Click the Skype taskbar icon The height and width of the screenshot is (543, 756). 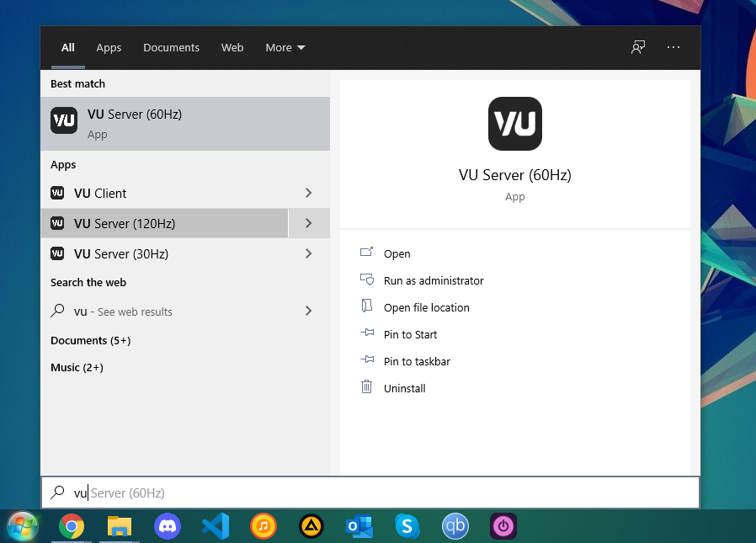point(407,527)
